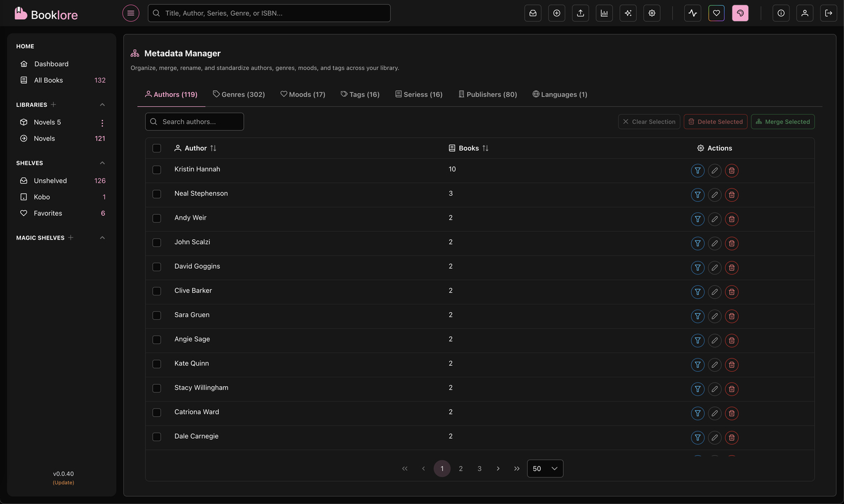Open the Publishers tab
The width and height of the screenshot is (844, 504).
(x=487, y=94)
